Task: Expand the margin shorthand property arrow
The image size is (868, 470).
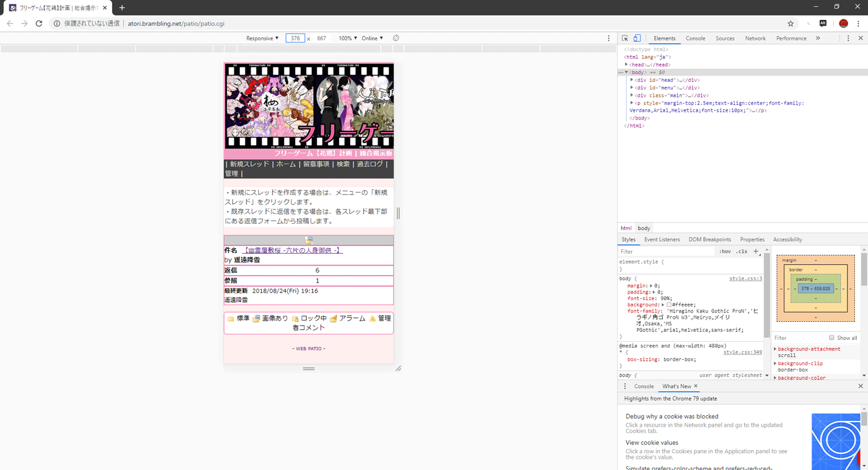Action: coord(650,286)
